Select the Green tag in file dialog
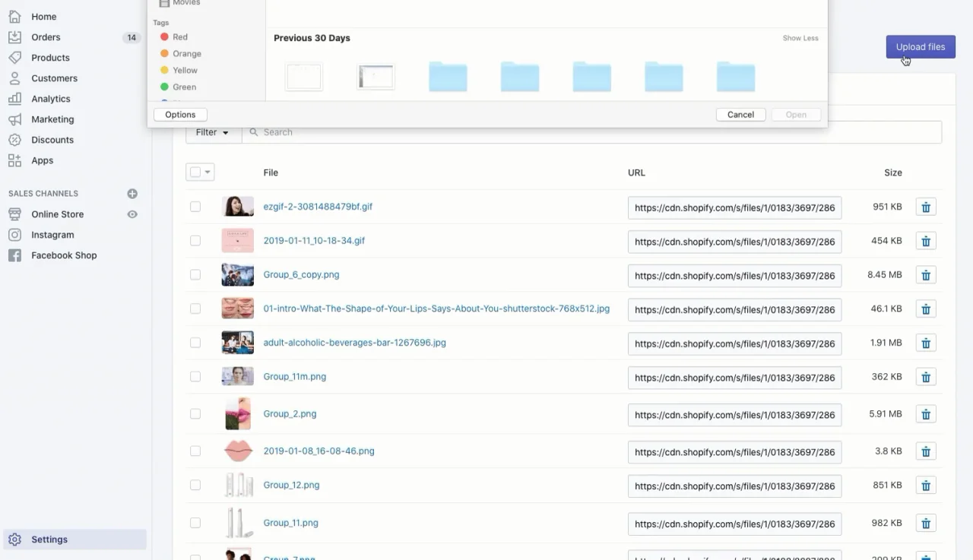Viewport: 973px width, 560px height. coord(179,87)
